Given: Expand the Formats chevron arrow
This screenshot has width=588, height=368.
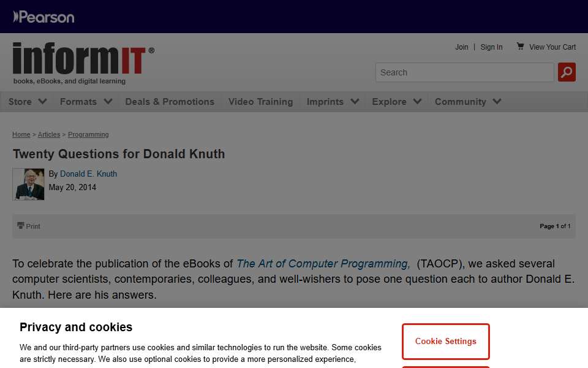Looking at the screenshot, I should pyautogui.click(x=108, y=101).
